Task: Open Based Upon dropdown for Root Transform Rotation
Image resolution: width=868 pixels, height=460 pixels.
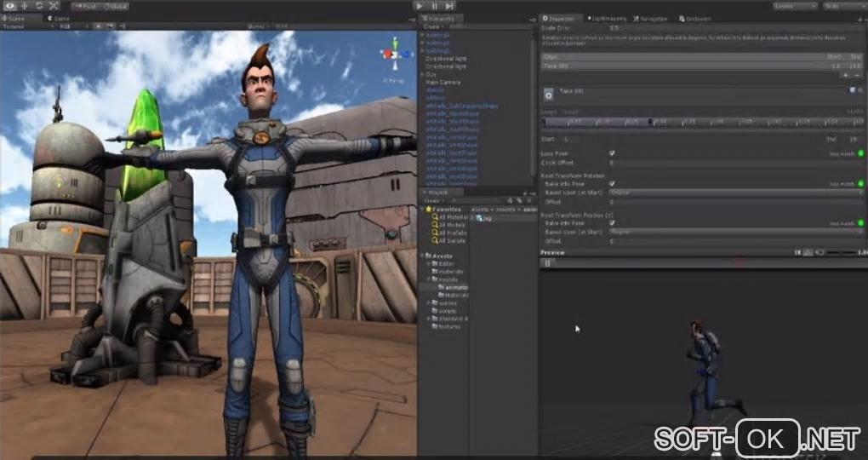Action: click(x=736, y=193)
